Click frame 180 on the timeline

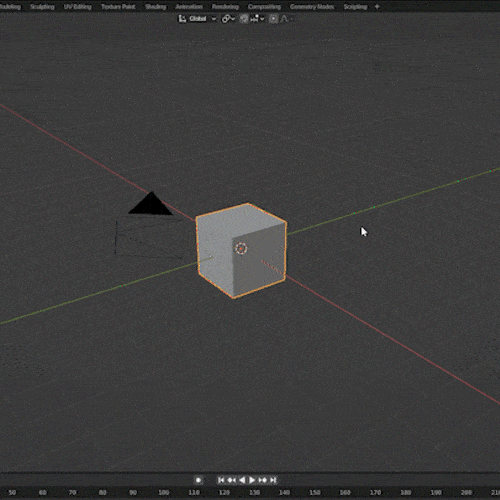[x=405, y=492]
